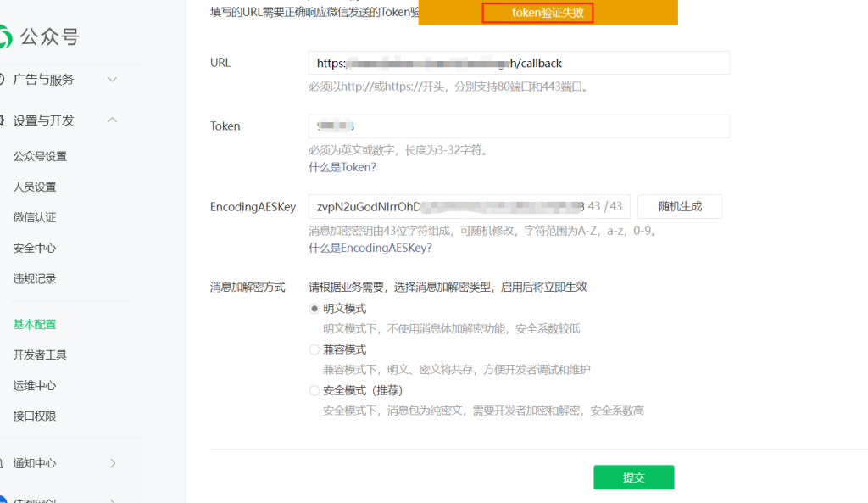Viewport: 868px width, 503px height.
Task: Navigate to 公众号设置
Action: 39,155
